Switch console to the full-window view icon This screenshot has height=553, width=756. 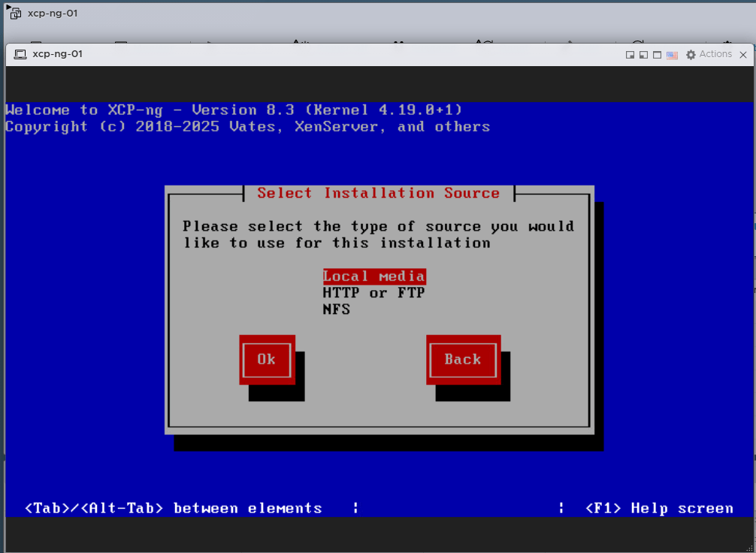(658, 55)
